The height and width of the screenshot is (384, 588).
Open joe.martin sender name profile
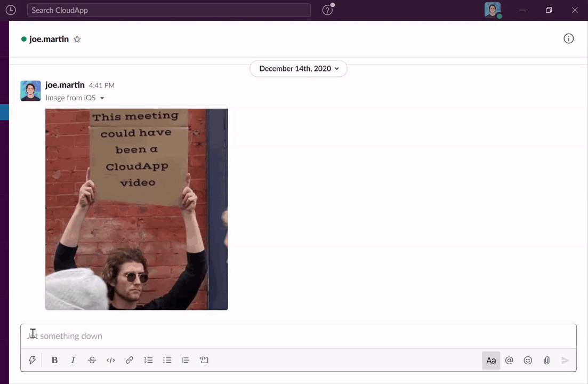[65, 85]
